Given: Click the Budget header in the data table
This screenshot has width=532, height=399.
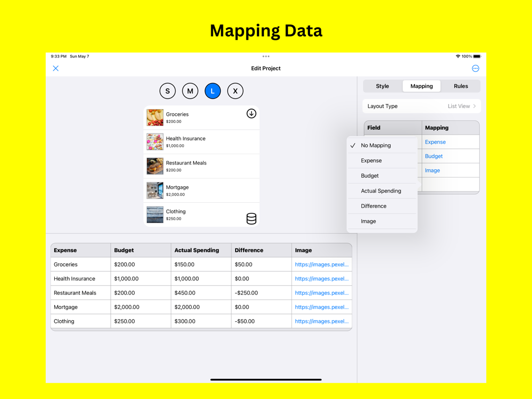Looking at the screenshot, I should (x=141, y=250).
